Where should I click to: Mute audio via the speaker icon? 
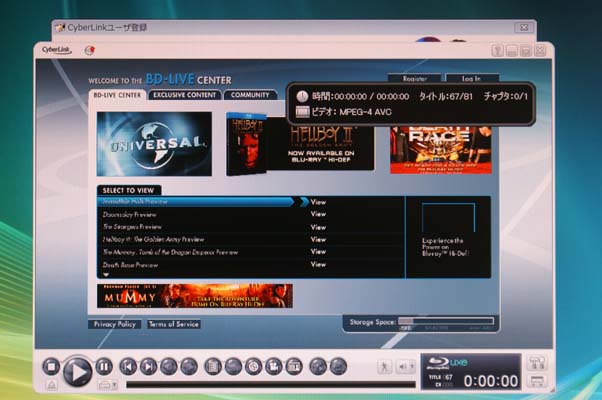pos(403,367)
